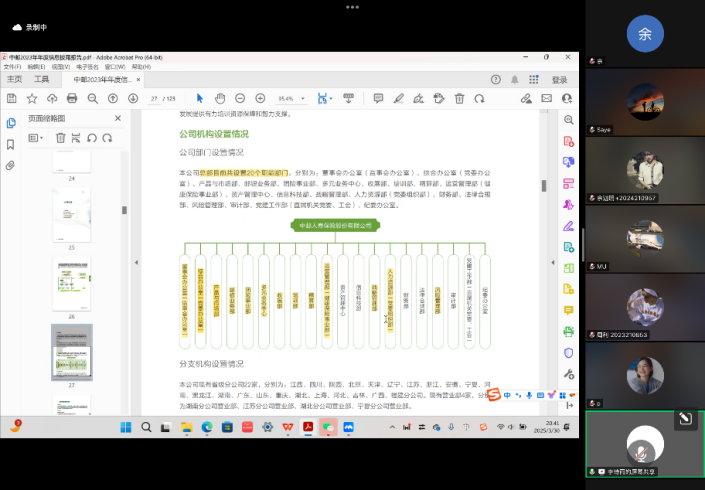Select the Highlighter pen tool
The height and width of the screenshot is (490, 705).
(x=399, y=98)
